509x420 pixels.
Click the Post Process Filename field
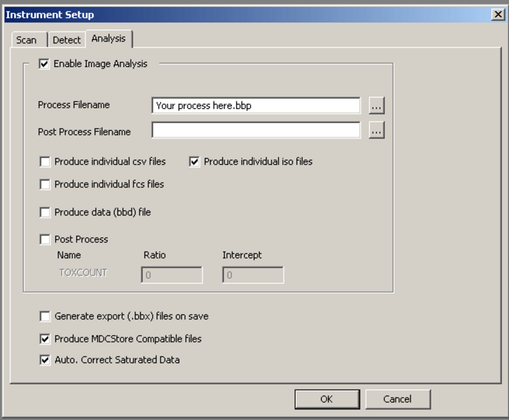point(255,131)
